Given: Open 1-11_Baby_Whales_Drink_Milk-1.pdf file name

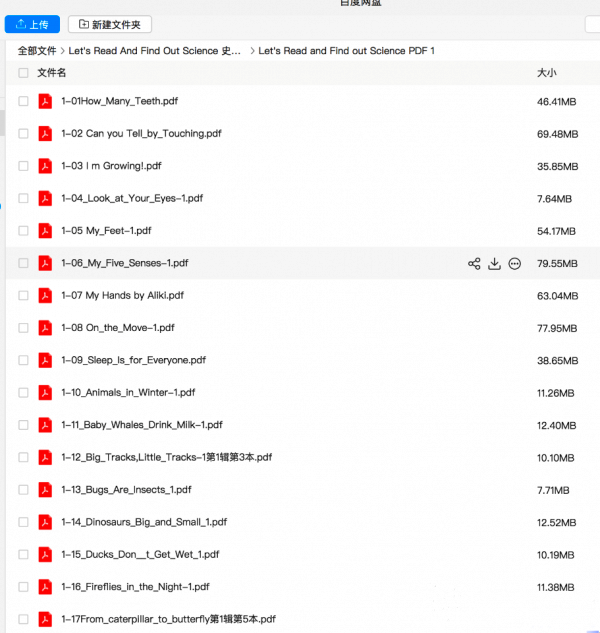Looking at the screenshot, I should point(142,425).
